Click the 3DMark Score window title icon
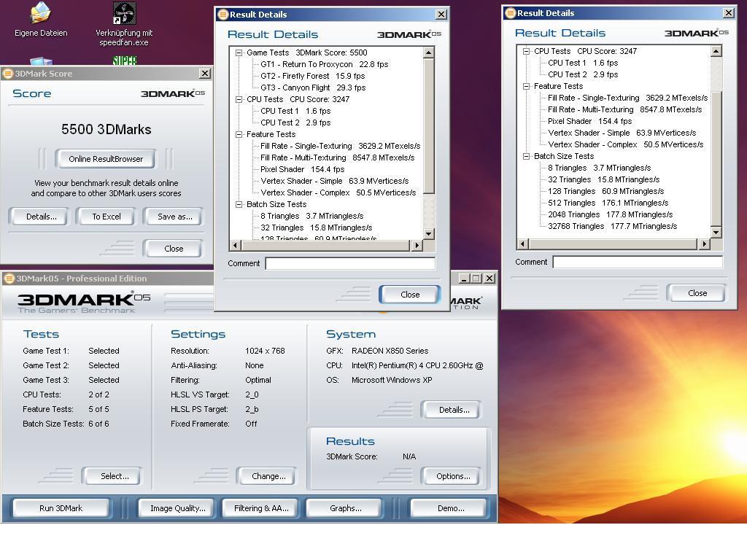The height and width of the screenshot is (560, 747). (8, 74)
